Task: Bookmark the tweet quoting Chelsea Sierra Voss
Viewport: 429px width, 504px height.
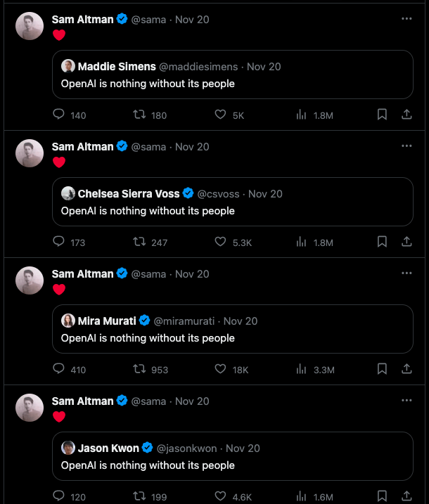Action: coord(382,242)
